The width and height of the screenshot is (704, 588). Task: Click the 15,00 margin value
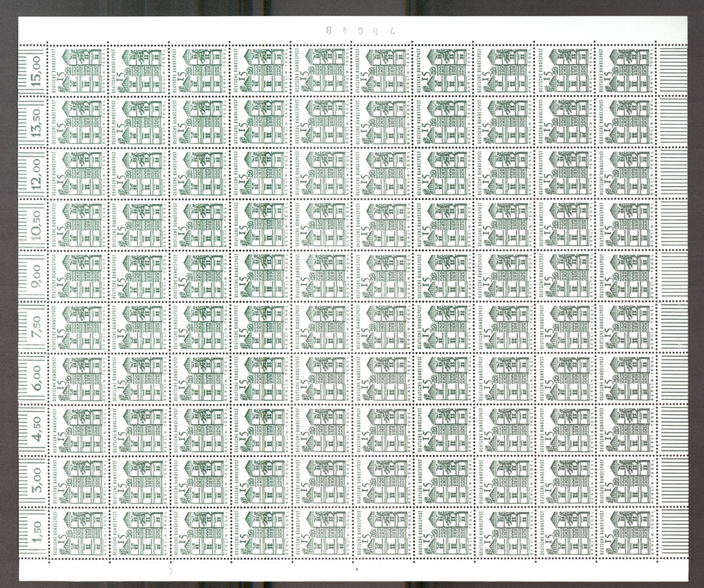click(x=36, y=70)
